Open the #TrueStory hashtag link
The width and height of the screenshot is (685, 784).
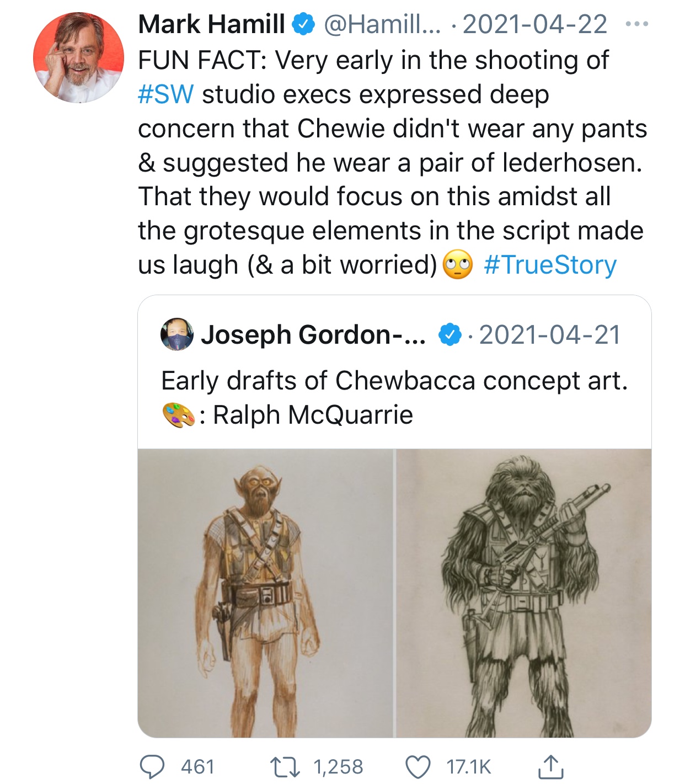click(550, 265)
